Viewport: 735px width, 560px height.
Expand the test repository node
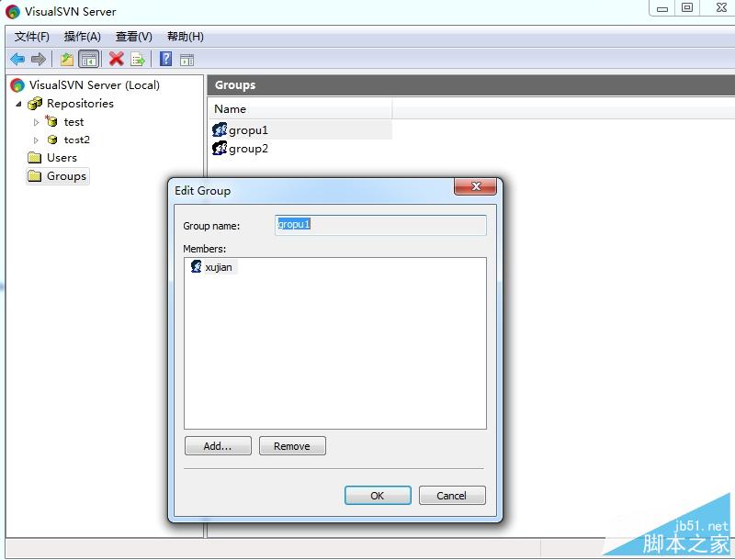click(x=36, y=122)
